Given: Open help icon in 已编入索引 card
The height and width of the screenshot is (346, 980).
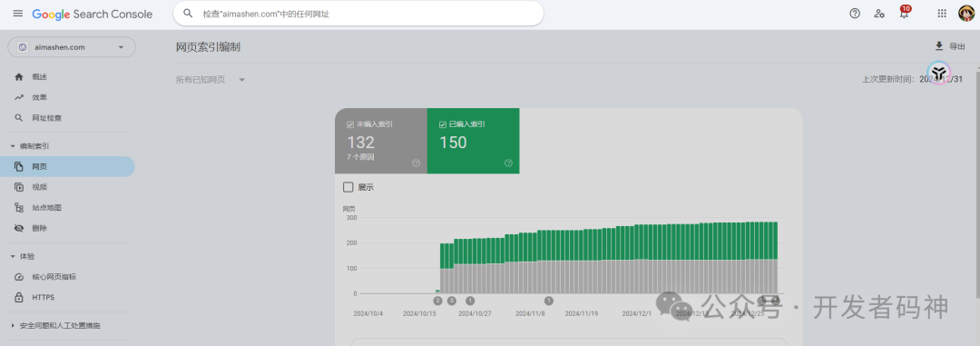Looking at the screenshot, I should 508,163.
